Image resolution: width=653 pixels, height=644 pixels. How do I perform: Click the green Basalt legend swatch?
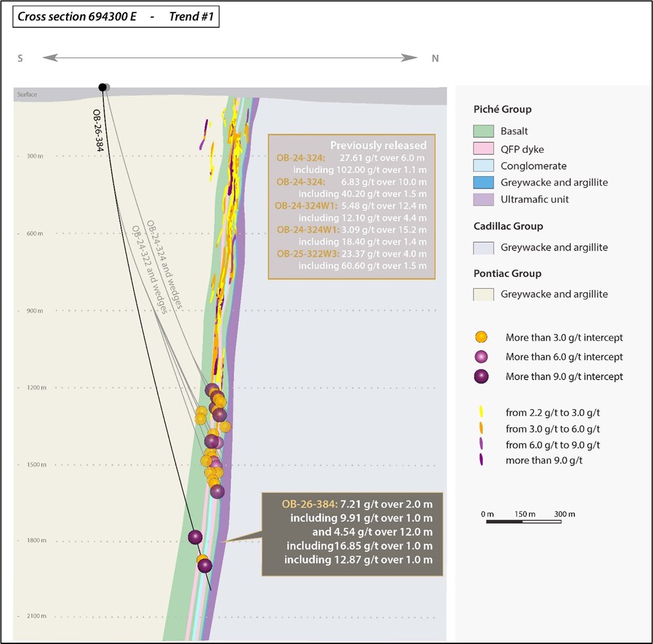point(483,132)
